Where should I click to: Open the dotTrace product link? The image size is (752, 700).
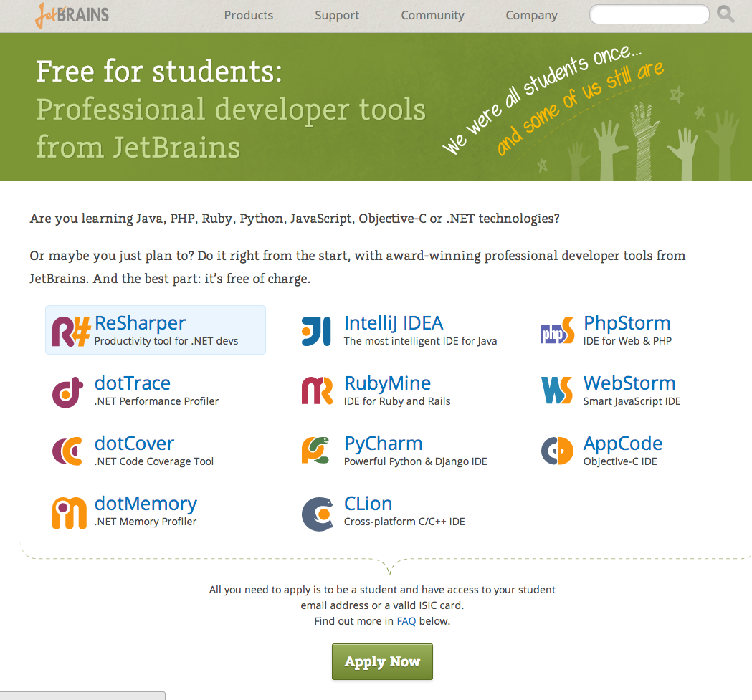[133, 383]
